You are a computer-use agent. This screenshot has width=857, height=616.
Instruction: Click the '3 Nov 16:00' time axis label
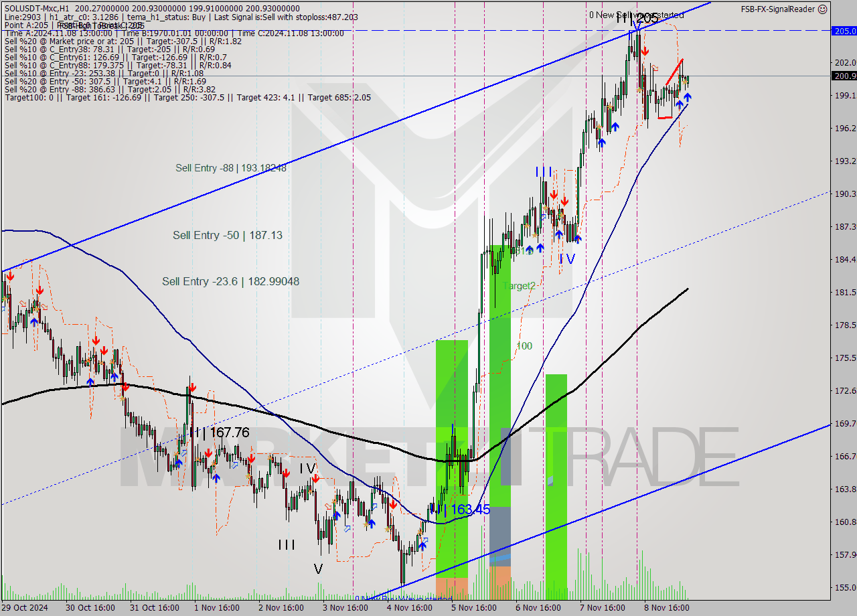(x=345, y=608)
